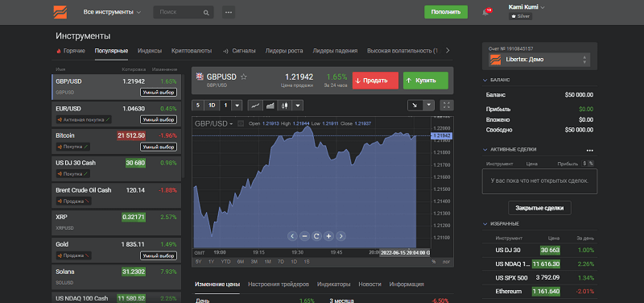Select Solana instrument row

click(116, 276)
